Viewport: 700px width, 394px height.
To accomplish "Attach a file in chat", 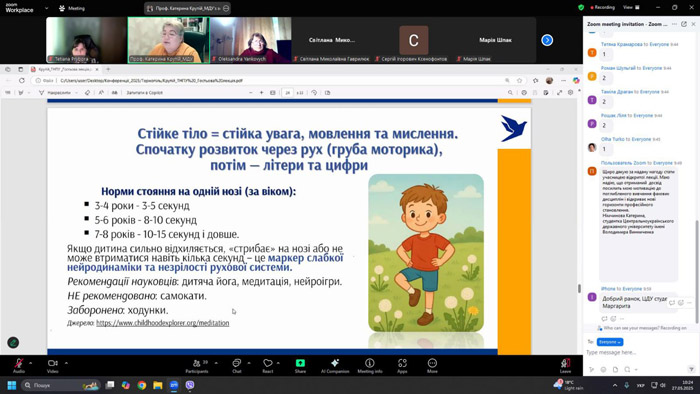I will tap(615, 369).
